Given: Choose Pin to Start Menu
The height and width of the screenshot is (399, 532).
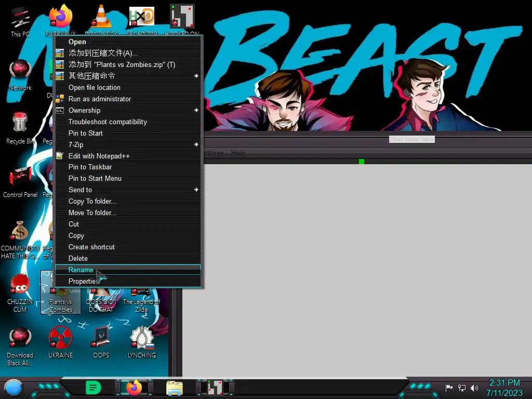Looking at the screenshot, I should click(x=128, y=179).
